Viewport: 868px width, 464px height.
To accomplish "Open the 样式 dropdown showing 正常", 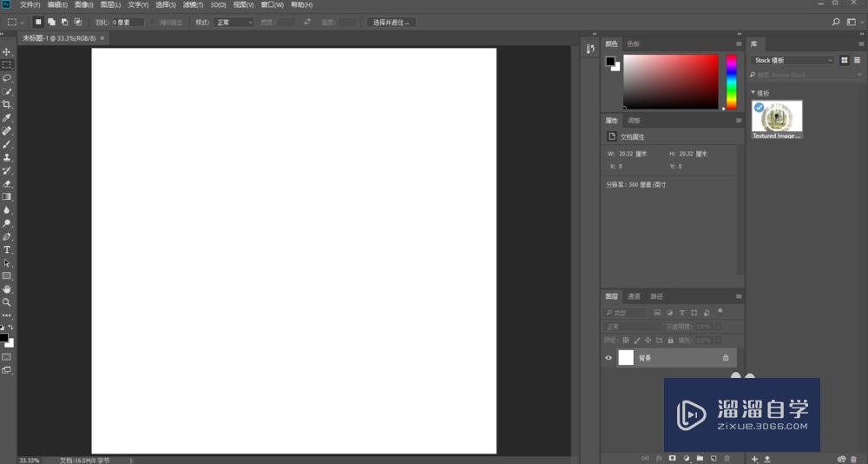I will 233,23.
